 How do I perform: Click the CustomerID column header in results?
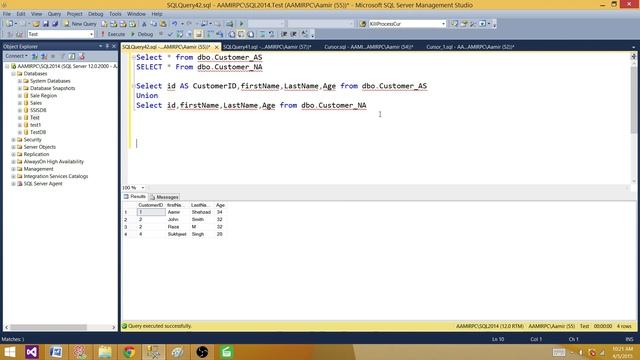click(x=151, y=205)
